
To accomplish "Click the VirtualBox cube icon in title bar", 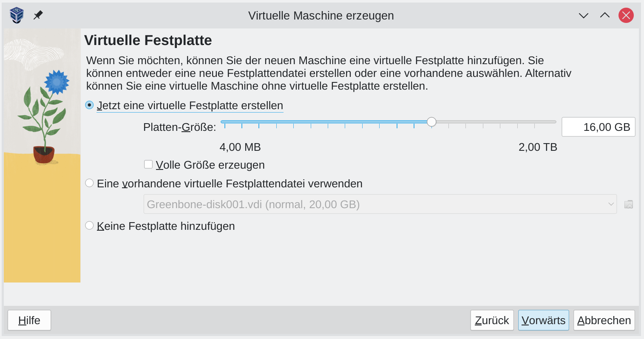I will coord(17,15).
